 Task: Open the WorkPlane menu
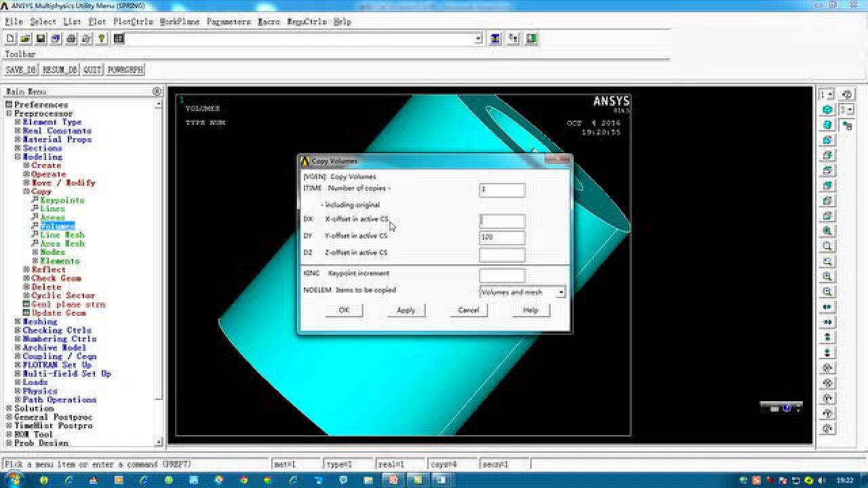(x=180, y=22)
